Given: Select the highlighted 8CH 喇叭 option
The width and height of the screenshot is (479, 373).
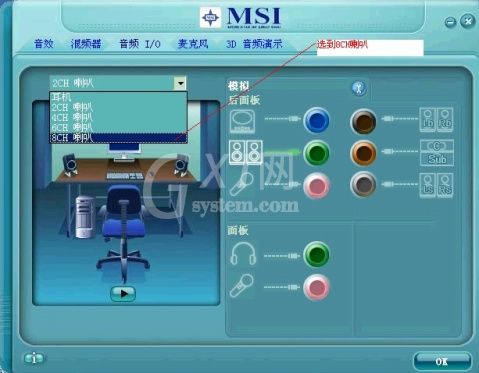Looking at the screenshot, I should 118,138.
